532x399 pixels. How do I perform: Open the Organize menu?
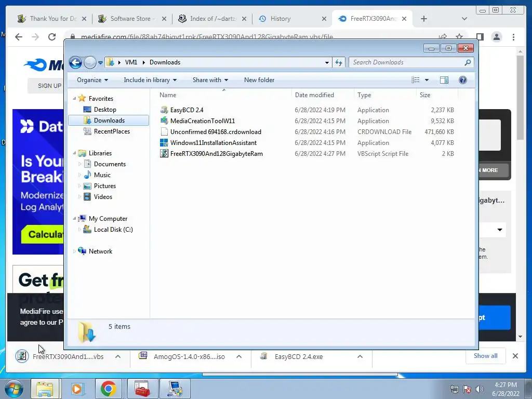point(92,80)
